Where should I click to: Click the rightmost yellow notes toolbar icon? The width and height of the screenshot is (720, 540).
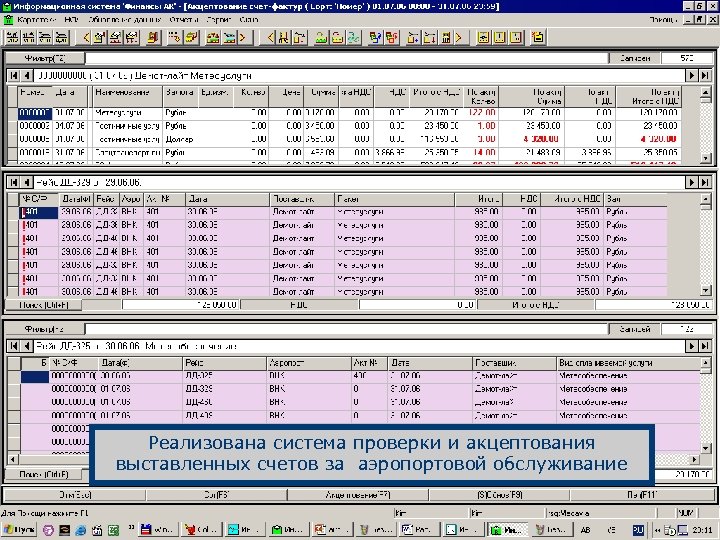(538, 37)
